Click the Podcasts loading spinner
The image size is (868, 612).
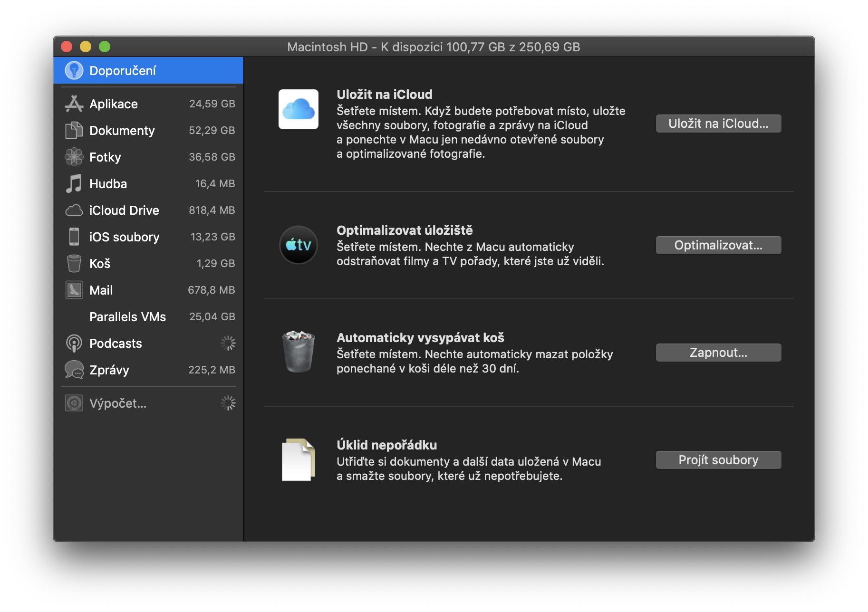click(228, 343)
